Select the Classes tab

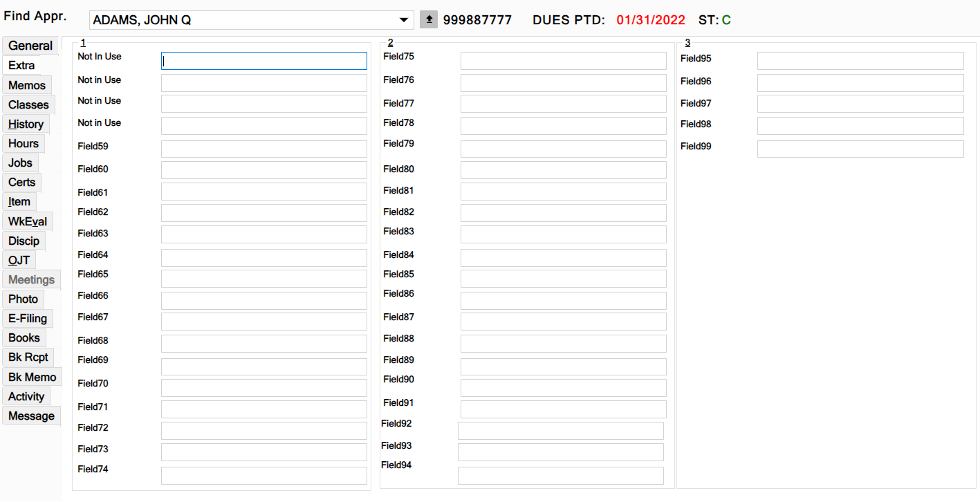coord(28,104)
